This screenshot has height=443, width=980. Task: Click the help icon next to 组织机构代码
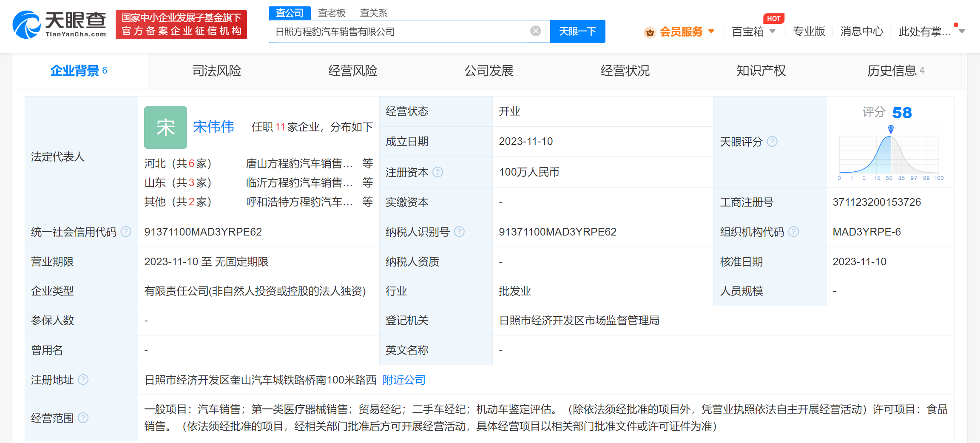pos(793,232)
